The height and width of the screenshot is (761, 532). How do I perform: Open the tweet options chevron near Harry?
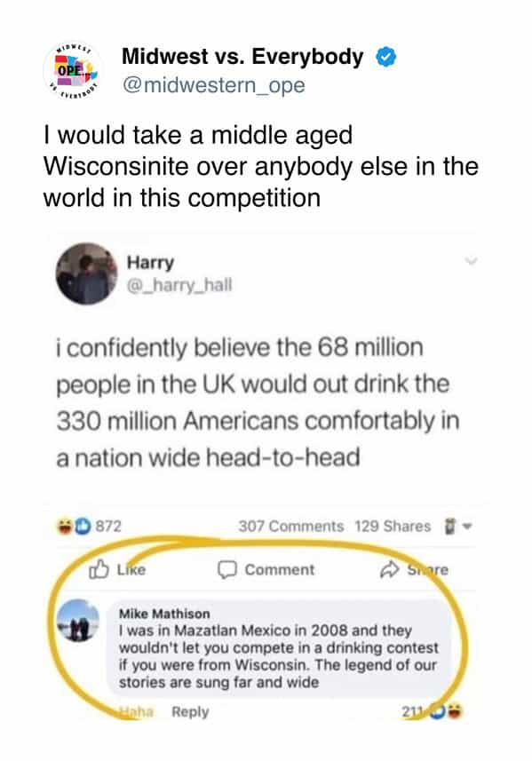471,261
